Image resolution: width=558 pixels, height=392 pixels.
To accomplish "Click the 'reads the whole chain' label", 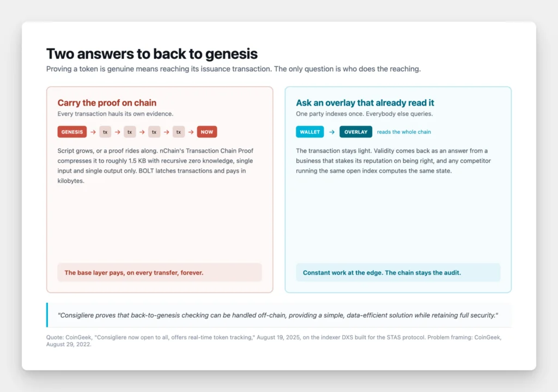I will [404, 132].
